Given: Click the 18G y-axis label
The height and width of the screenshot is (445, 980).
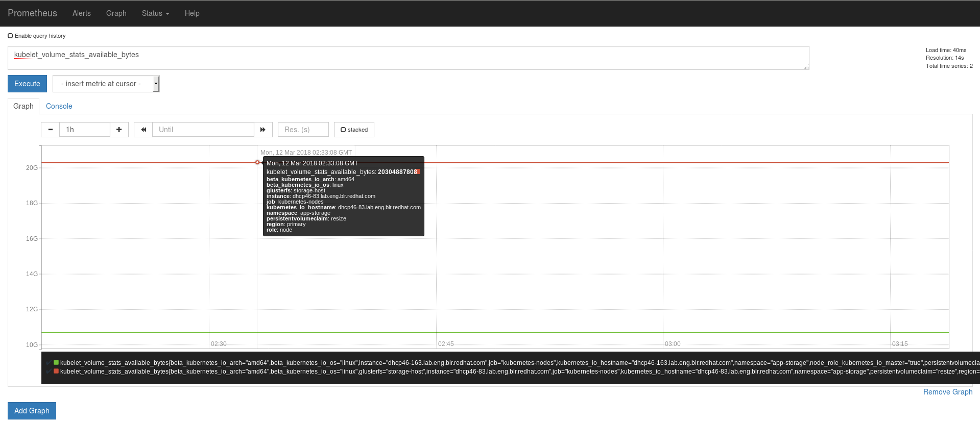Looking at the screenshot, I should 32,203.
